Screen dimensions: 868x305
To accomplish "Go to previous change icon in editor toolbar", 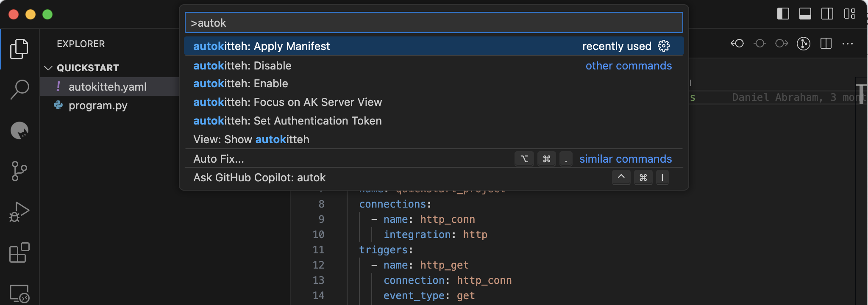I will tap(737, 43).
